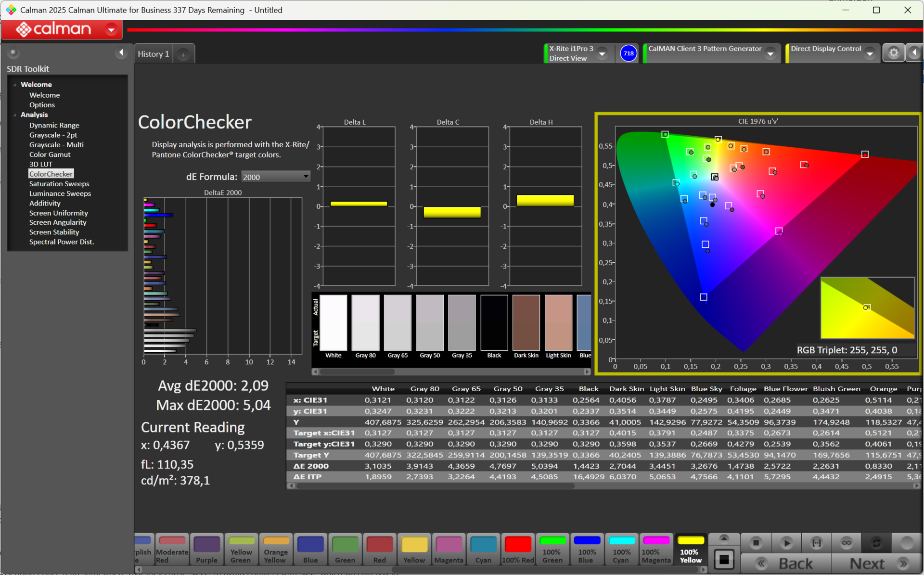Click the data table horizontal scrollbar
Screen dimensions: 924x575
(x=435, y=486)
